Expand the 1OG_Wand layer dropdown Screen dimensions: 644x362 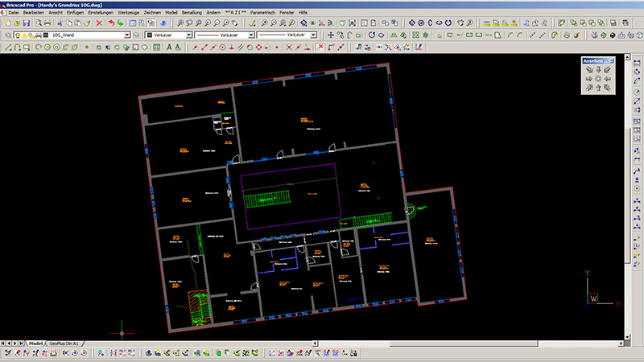pyautogui.click(x=127, y=35)
